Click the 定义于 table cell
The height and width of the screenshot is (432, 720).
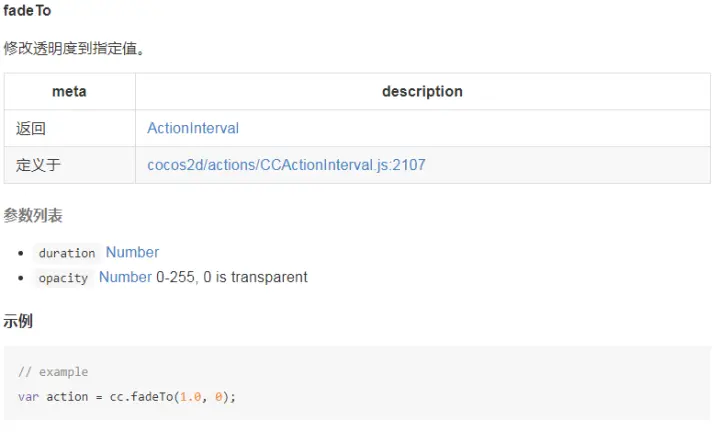[38, 165]
